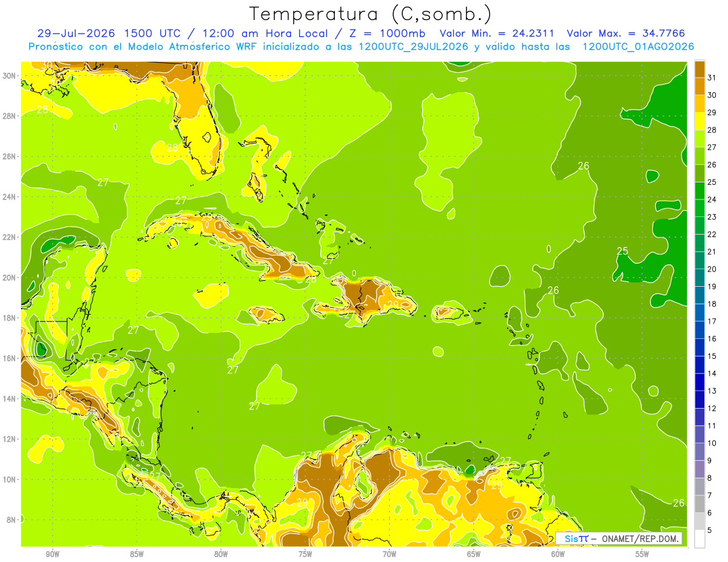
Task: Click the longitude axis label 65W
Action: click(474, 554)
